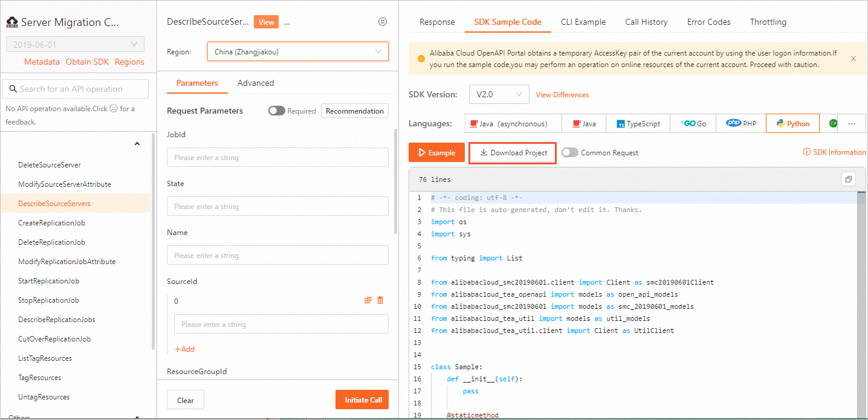Click the SDK Information link
Image resolution: width=868 pixels, height=420 pixels.
coord(834,152)
